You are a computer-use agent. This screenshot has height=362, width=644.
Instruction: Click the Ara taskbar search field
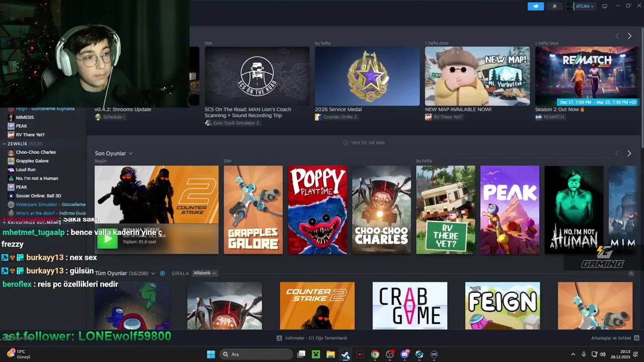(257, 354)
